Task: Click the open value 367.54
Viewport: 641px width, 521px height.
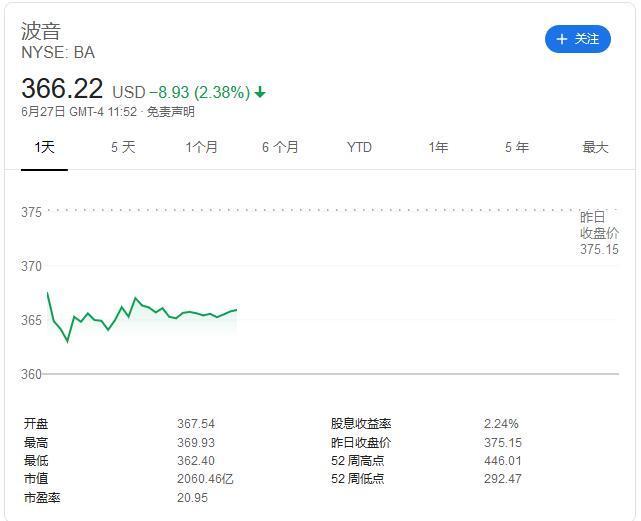Action: click(196, 424)
